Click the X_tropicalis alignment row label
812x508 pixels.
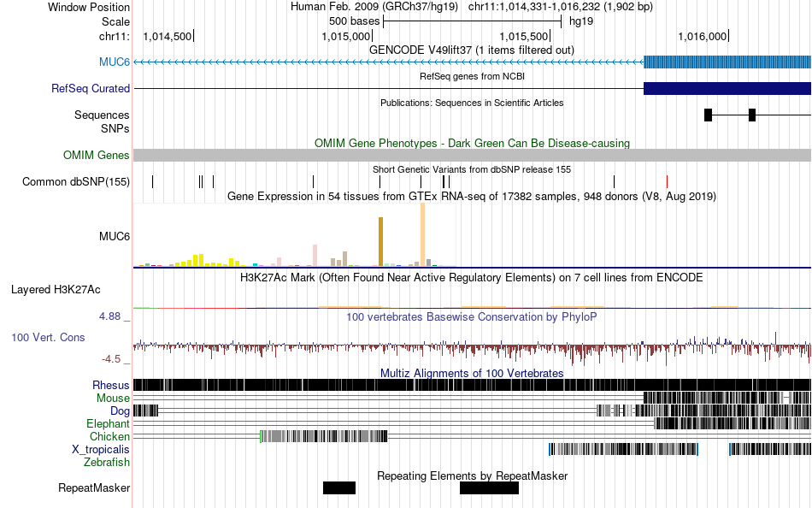tap(101, 450)
